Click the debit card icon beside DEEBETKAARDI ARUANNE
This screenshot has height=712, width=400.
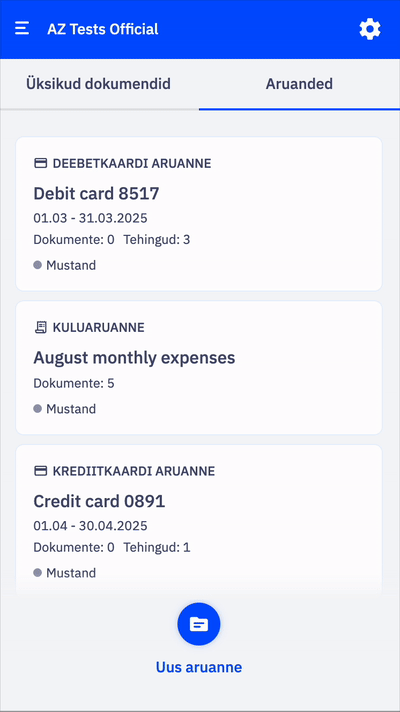[x=40, y=163]
